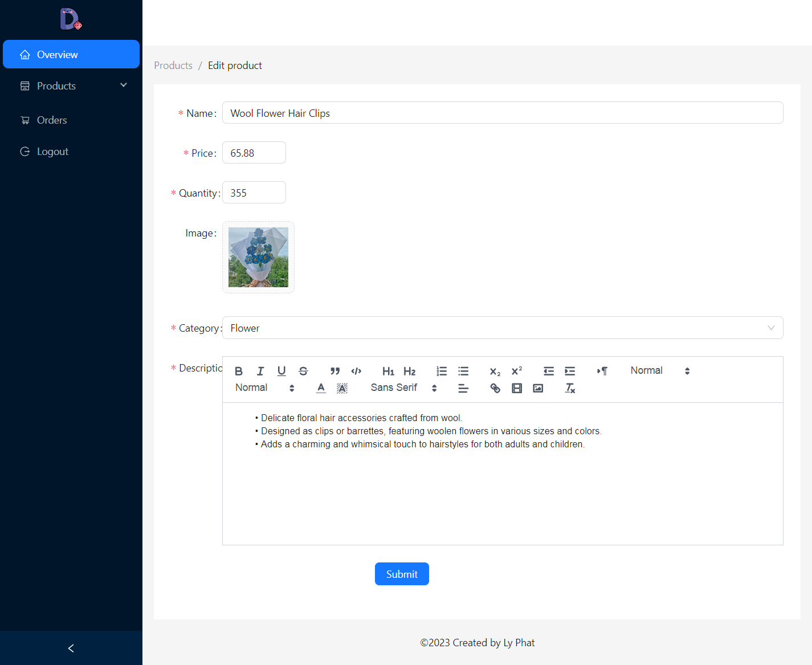Insert a code block in the editor
Viewport: 812px width, 665px height.
point(356,370)
